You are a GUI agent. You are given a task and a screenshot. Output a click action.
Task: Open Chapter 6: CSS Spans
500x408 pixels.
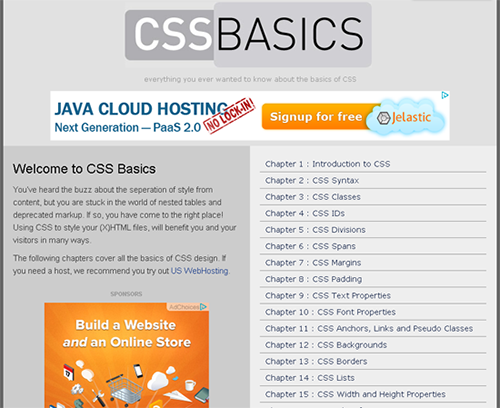[310, 246]
